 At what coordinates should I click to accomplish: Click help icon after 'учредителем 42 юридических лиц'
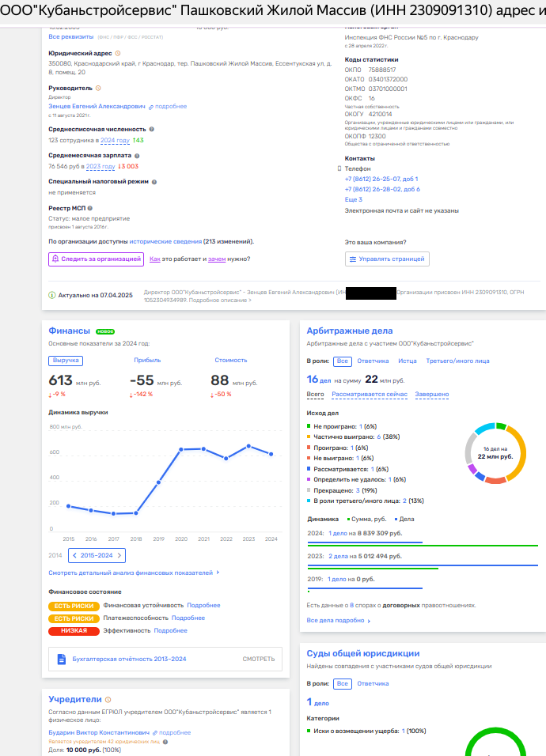(165, 742)
